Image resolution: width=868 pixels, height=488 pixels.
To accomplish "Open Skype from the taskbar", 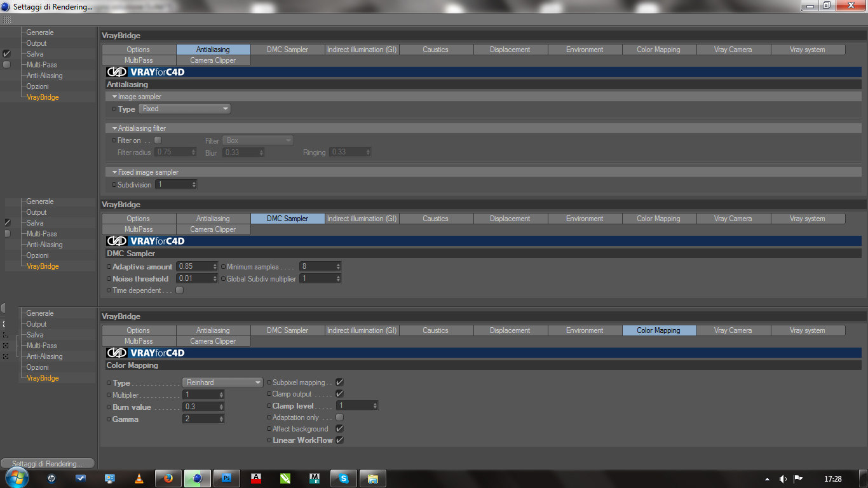I will [x=344, y=478].
